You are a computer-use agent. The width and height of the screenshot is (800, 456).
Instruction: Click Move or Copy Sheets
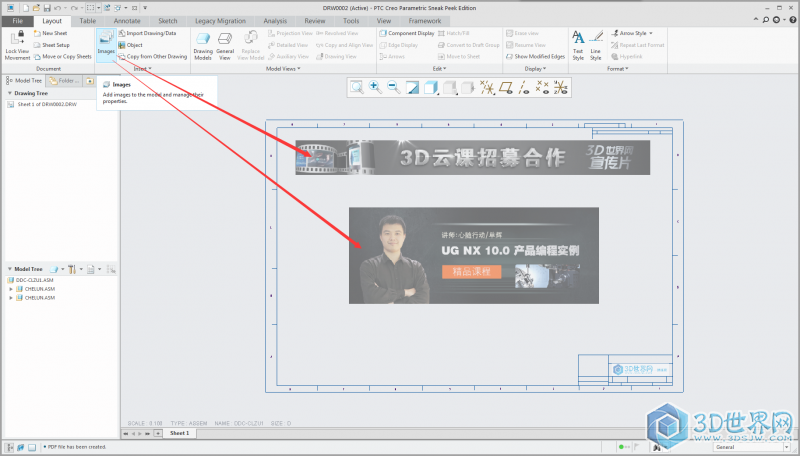63,57
